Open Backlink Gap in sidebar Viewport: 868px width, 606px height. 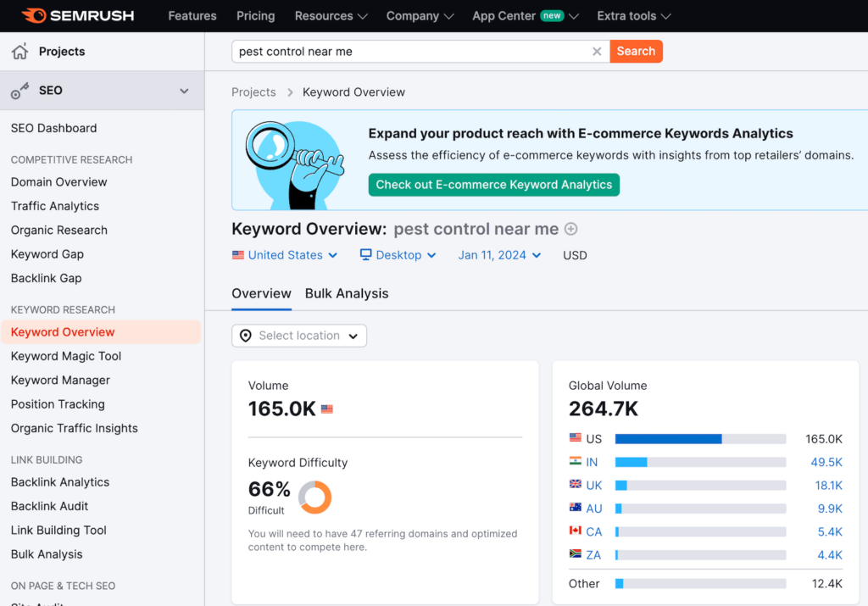(46, 278)
